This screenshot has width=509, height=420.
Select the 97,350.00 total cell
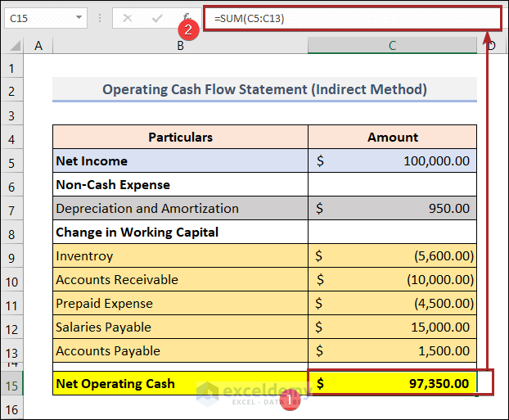click(x=392, y=383)
